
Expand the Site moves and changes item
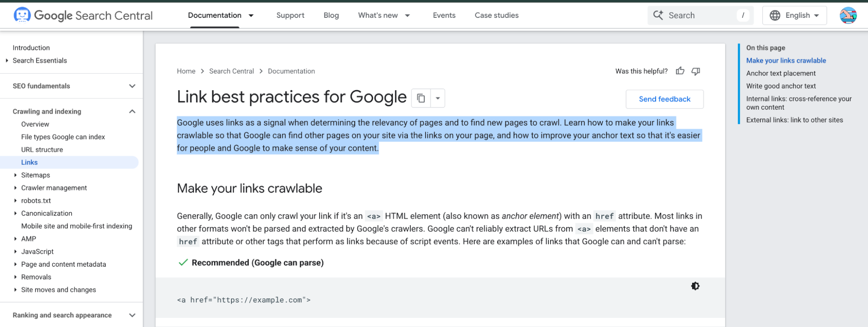pyautogui.click(x=16, y=290)
